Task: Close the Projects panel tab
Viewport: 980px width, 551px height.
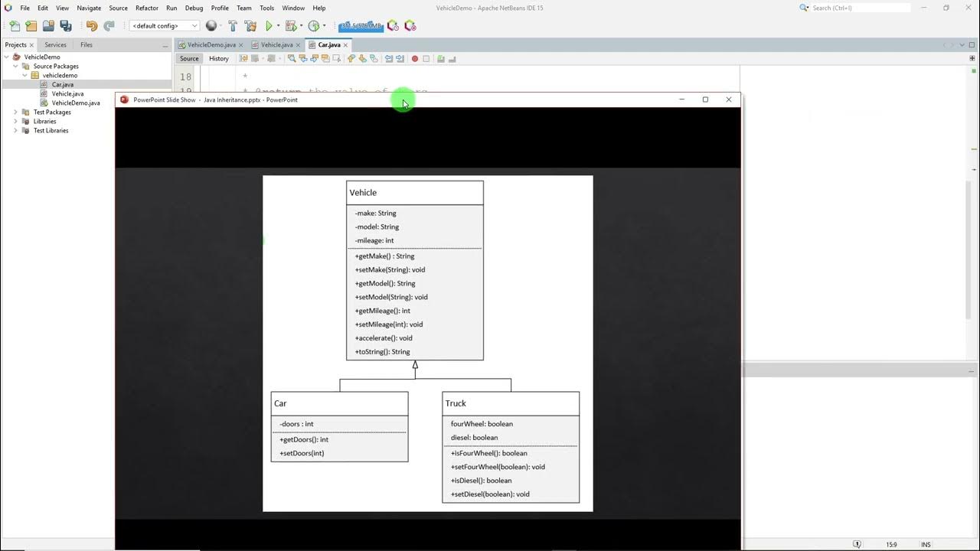Action: (31, 45)
